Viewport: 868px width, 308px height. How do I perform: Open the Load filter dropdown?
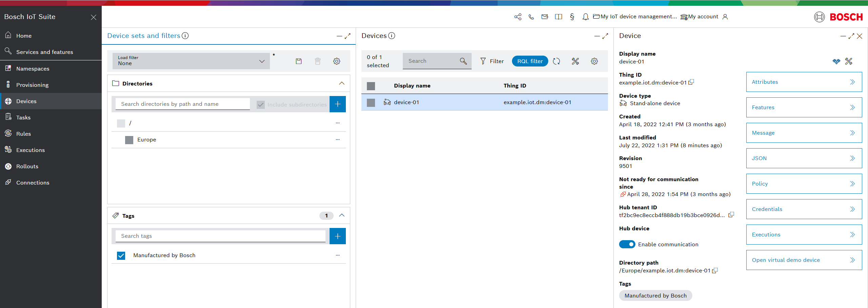tap(191, 61)
